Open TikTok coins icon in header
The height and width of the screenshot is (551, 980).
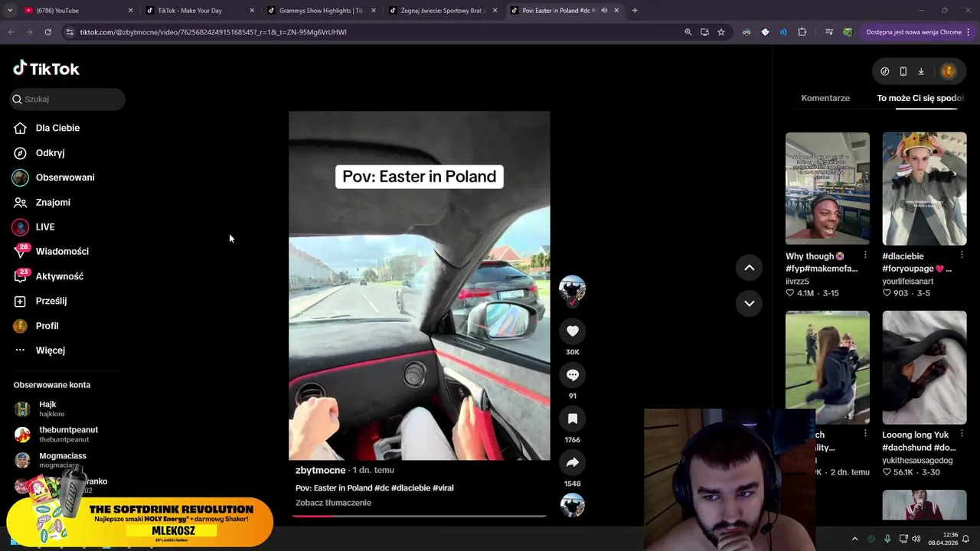(x=885, y=71)
